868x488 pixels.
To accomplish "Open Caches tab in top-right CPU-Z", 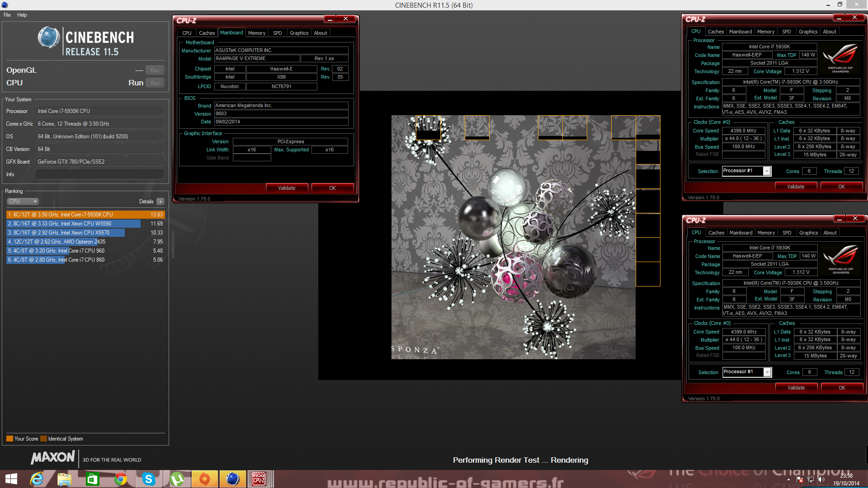I will click(716, 32).
